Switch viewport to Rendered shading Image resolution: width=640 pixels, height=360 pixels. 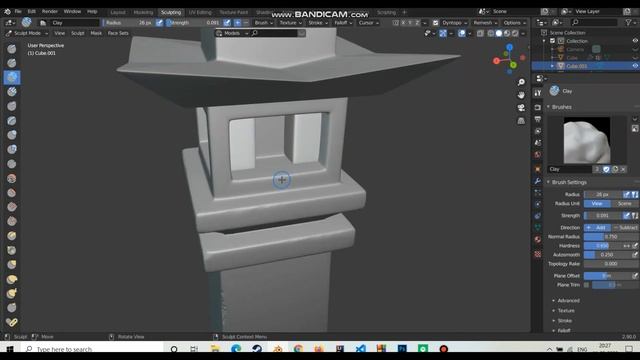click(516, 33)
